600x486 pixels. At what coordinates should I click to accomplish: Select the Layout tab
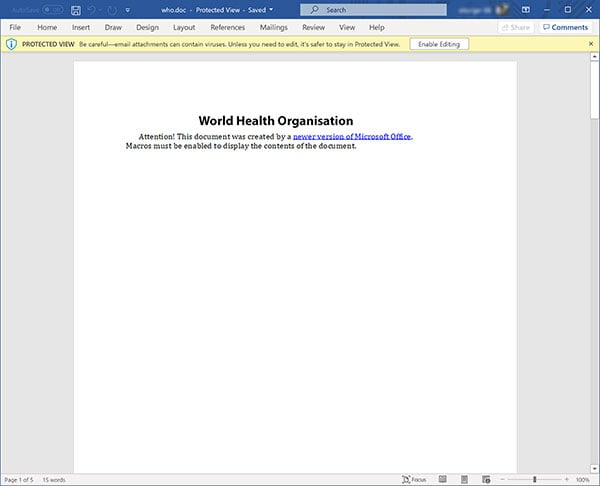[184, 28]
